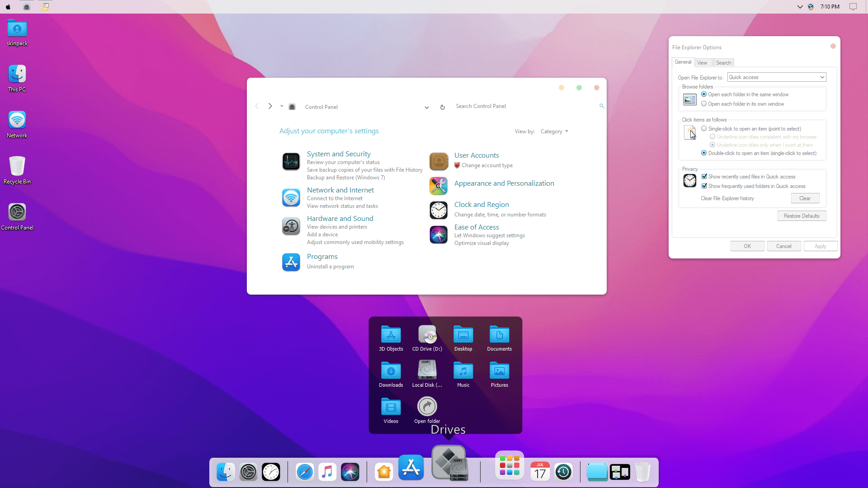
Task: Switch to the Search tab in File Explorer Options
Action: click(x=723, y=62)
